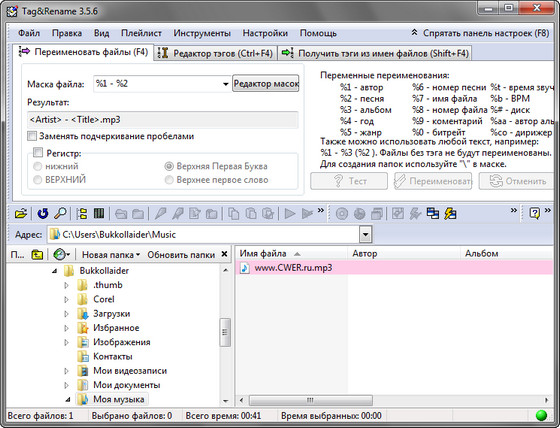Enable Заменять подчеркивание пробелами checkbox
The width and height of the screenshot is (560, 428).
click(32, 136)
